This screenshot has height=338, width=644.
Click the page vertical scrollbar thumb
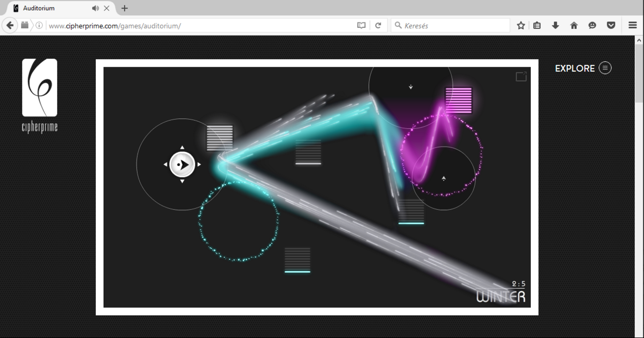point(639,74)
